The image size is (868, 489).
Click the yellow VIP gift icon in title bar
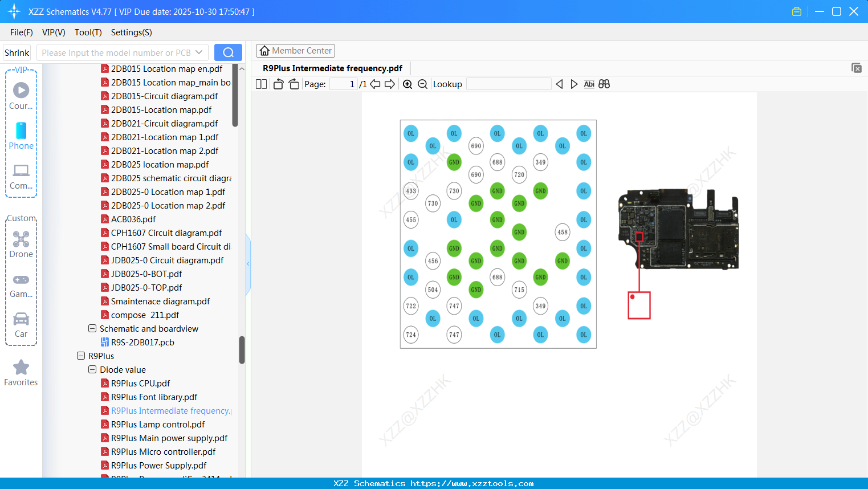pyautogui.click(x=797, y=11)
